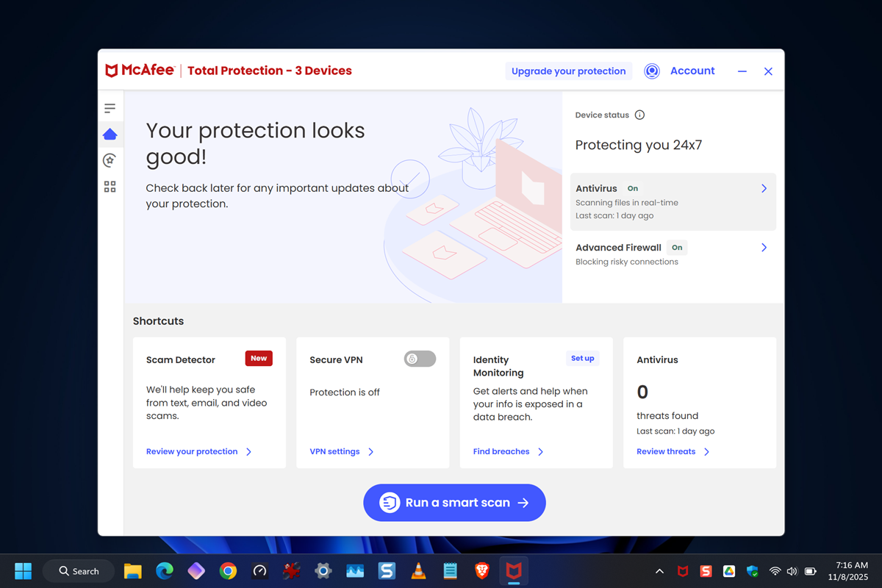882x588 pixels.
Task: Click Google Drive tray icon
Action: point(728,571)
